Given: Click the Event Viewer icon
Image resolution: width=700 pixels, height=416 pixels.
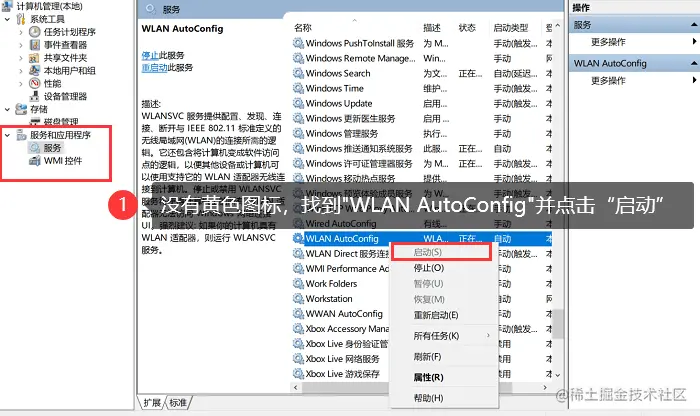Looking at the screenshot, I should [34, 45].
